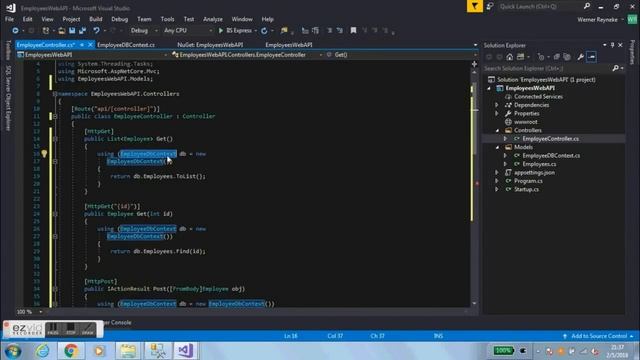Open the notifications flag icon

click(475, 6)
